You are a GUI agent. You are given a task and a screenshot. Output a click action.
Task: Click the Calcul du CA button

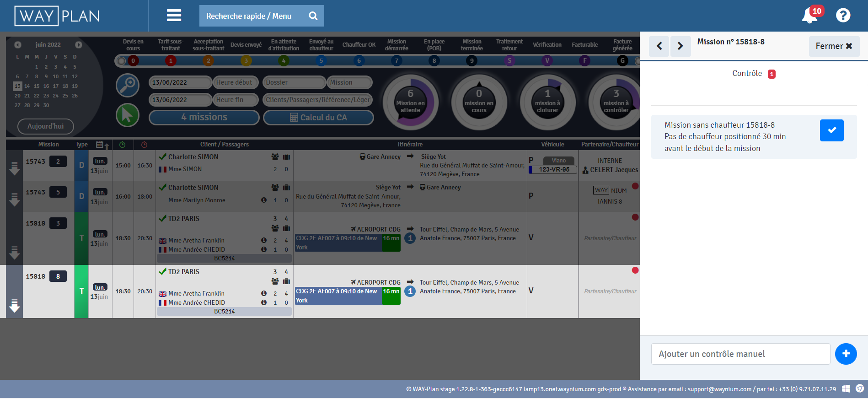318,118
